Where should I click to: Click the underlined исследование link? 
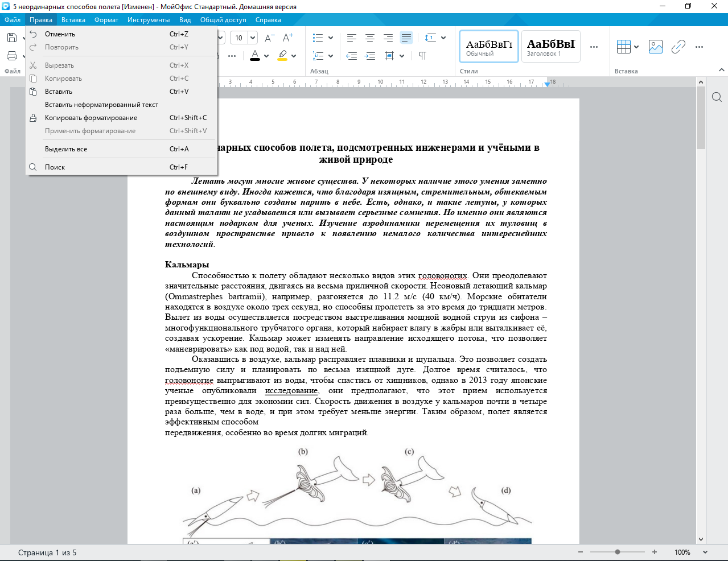tap(291, 391)
